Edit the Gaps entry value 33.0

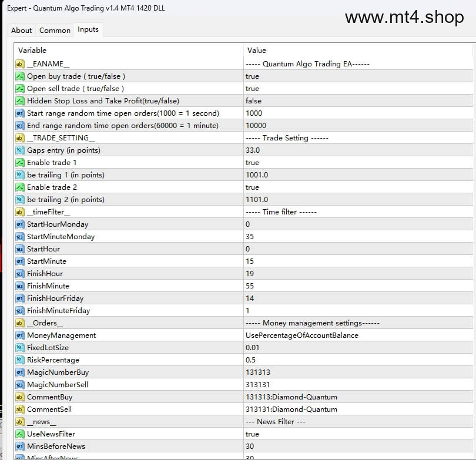(253, 150)
